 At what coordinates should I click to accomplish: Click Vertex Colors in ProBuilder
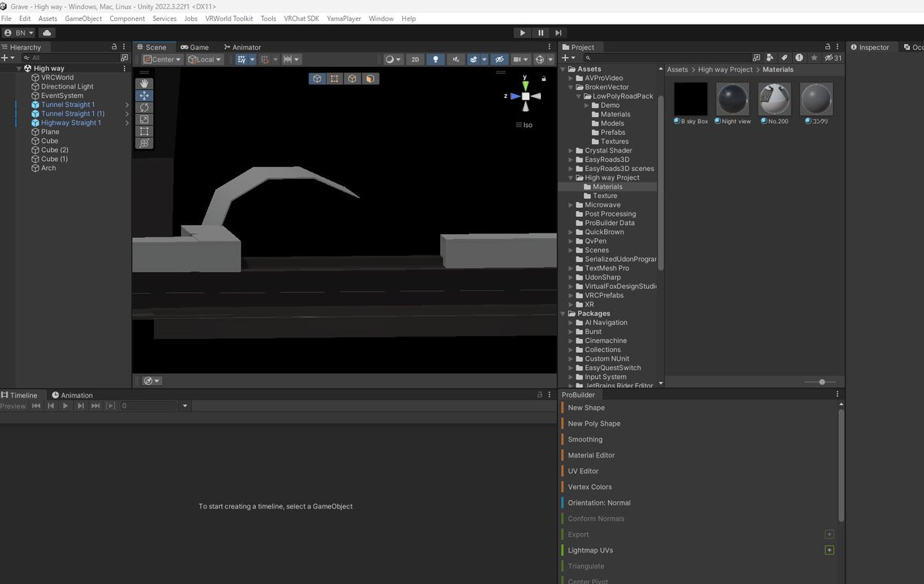click(x=590, y=488)
